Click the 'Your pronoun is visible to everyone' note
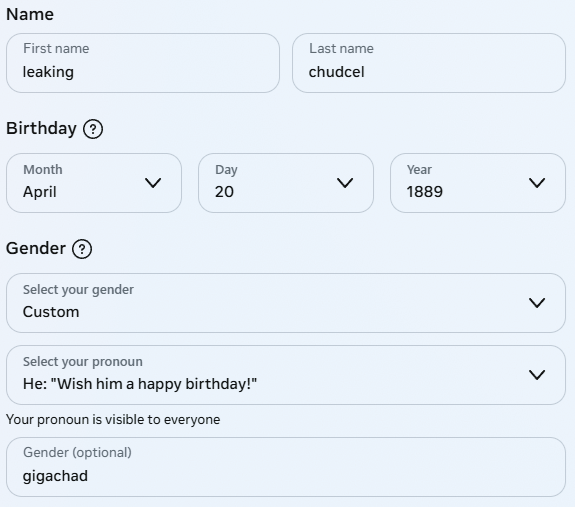The image size is (575, 507). click(x=113, y=419)
